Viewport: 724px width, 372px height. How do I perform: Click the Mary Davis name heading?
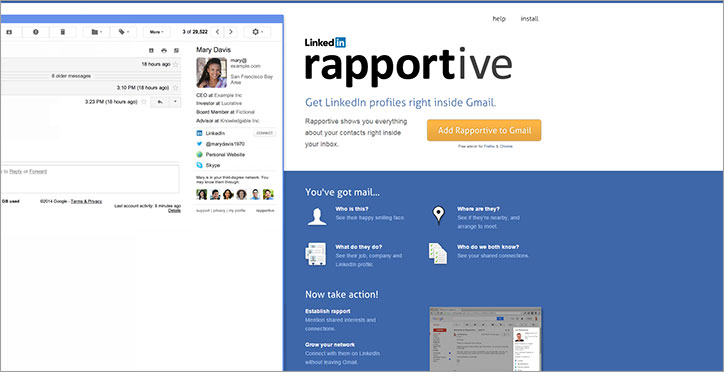(213, 49)
